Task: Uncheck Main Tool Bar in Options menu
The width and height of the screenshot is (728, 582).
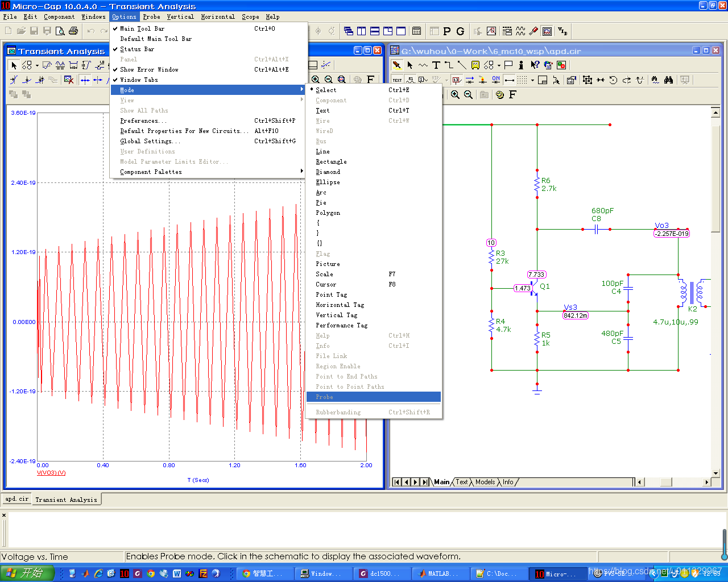Action: tap(142, 28)
